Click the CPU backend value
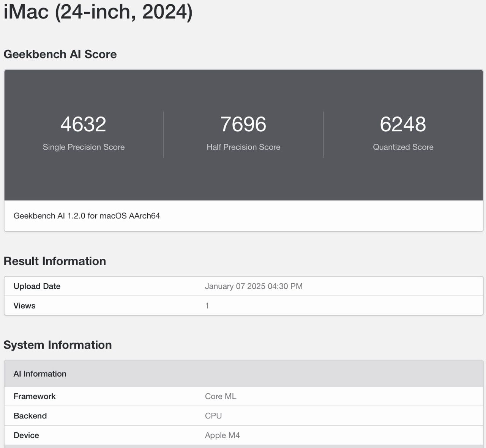Image resolution: width=486 pixels, height=448 pixels. click(x=213, y=416)
